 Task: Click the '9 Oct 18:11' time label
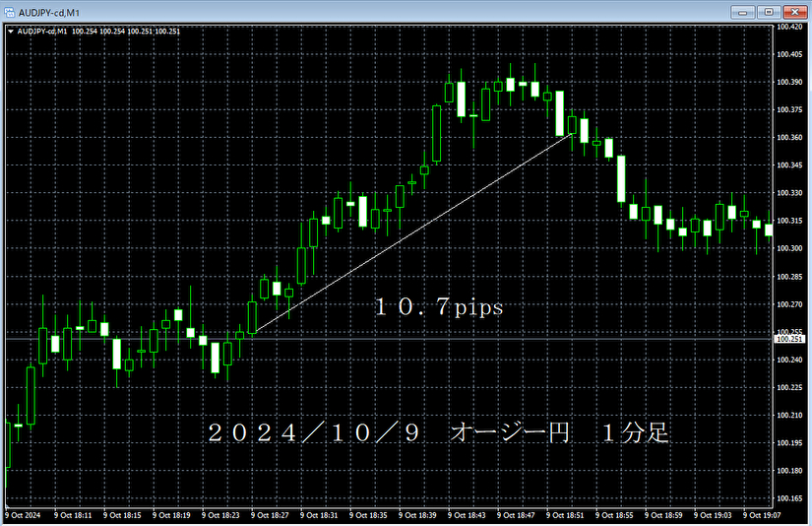pos(73,515)
